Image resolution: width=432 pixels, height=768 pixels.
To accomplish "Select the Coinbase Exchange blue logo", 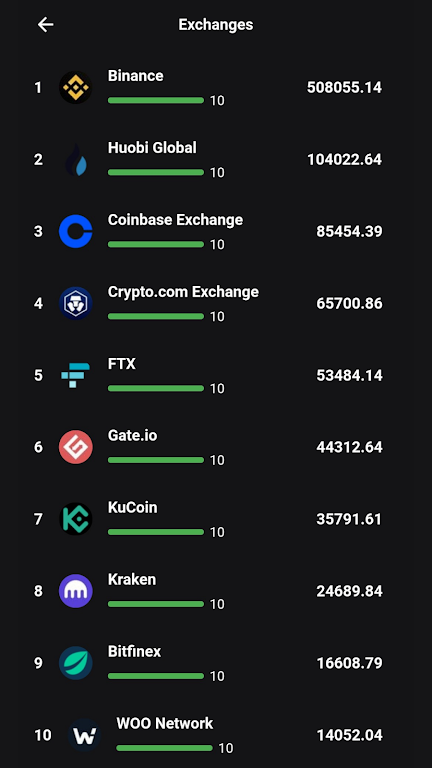I will coord(75,231).
